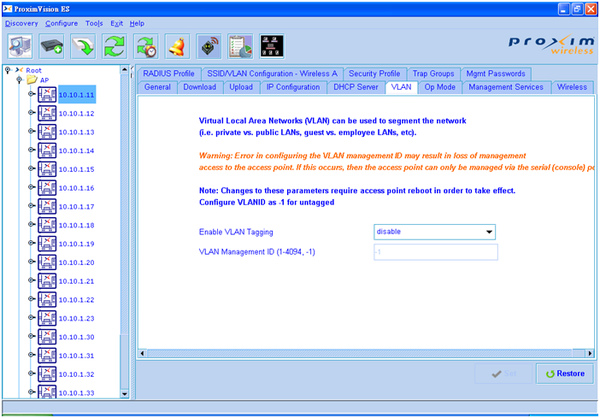
Task: Open the Discovery menu
Action: 21,23
